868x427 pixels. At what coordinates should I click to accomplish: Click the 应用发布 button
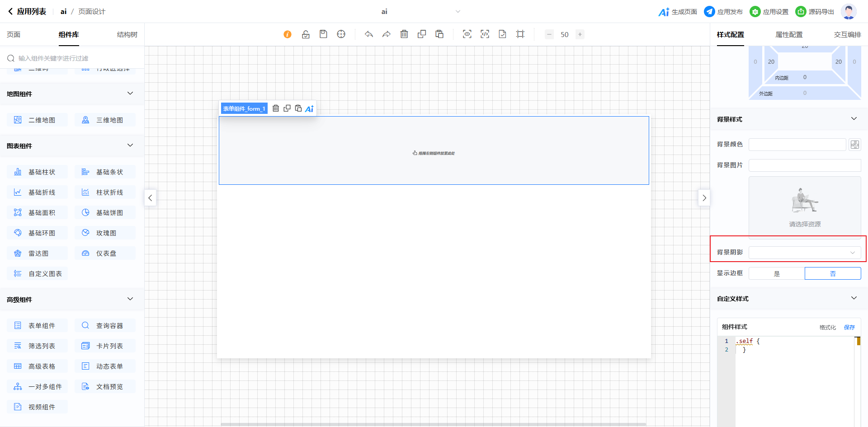coord(723,12)
